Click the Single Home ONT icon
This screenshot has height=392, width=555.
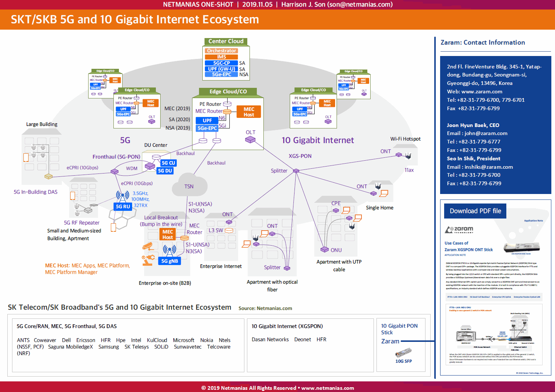tap(374, 193)
